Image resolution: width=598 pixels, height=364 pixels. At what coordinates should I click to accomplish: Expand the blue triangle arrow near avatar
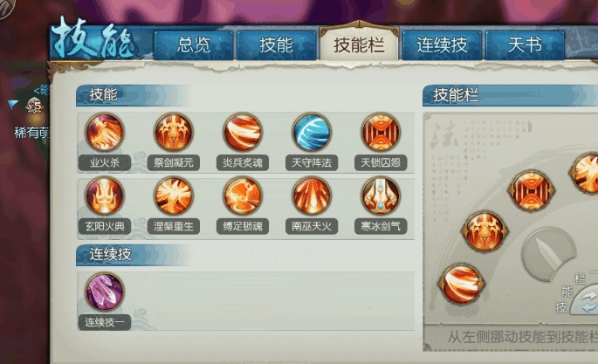click(x=12, y=104)
